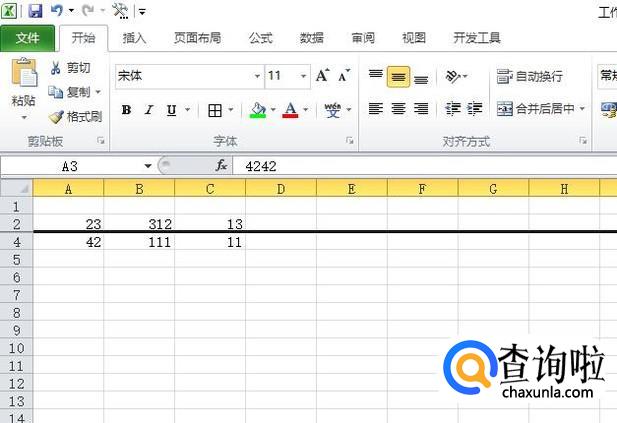Switch to the 审阅 Review tab

pos(363,38)
